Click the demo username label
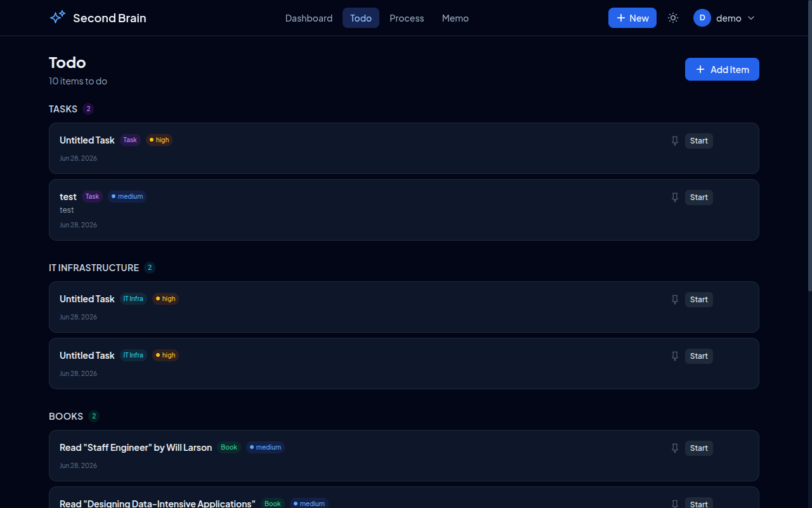This screenshot has width=812, height=508. click(729, 18)
